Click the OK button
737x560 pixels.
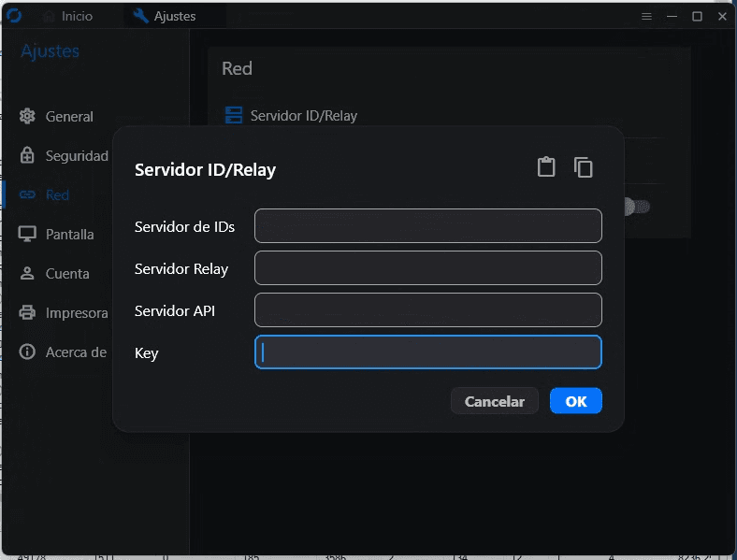[576, 401]
